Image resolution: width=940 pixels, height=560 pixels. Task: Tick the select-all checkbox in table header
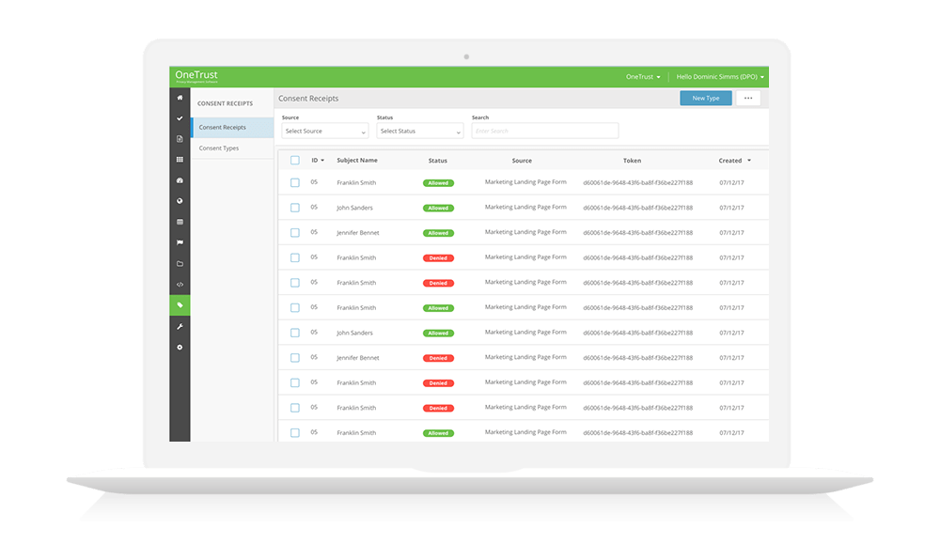tap(295, 161)
